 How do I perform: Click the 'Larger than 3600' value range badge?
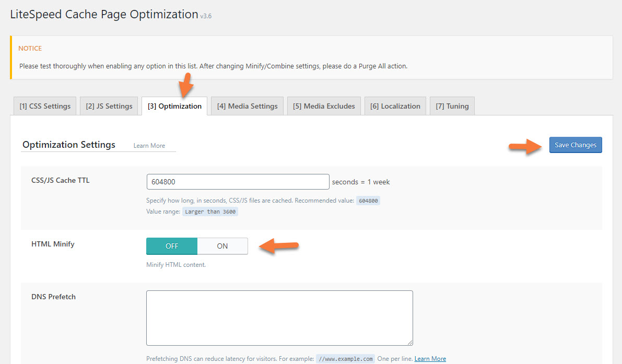click(x=210, y=212)
